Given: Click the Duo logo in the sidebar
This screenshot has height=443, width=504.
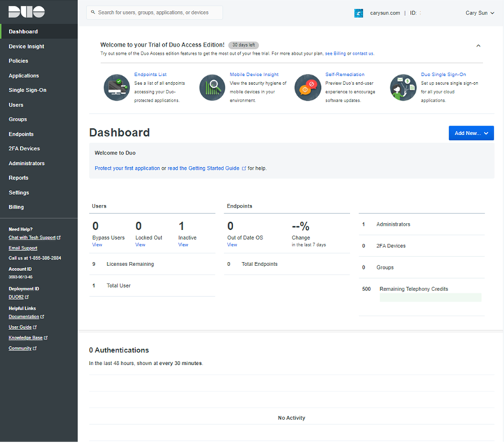Looking at the screenshot, I should pos(26,12).
